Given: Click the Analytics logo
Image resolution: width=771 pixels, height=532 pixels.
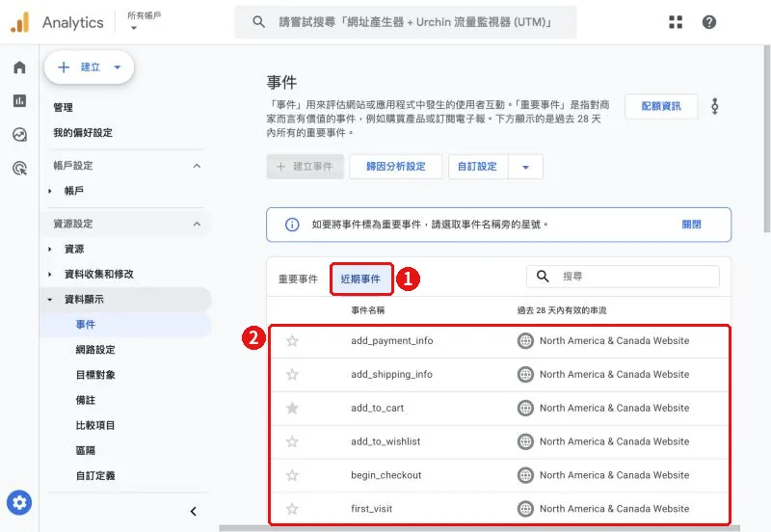Looking at the screenshot, I should tap(20, 22).
